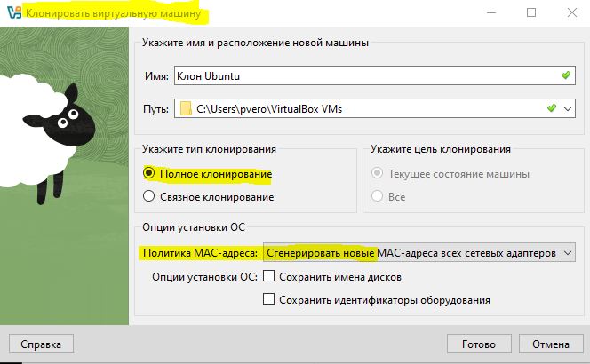Click the VirtualBox icon in the title bar
The image size is (590, 364).
[x=11, y=13]
